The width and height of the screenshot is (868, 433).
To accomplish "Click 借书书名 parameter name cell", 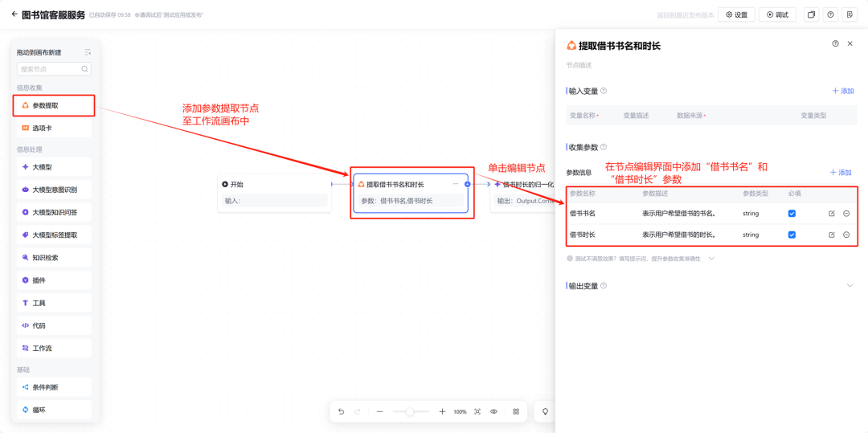I will point(583,214).
